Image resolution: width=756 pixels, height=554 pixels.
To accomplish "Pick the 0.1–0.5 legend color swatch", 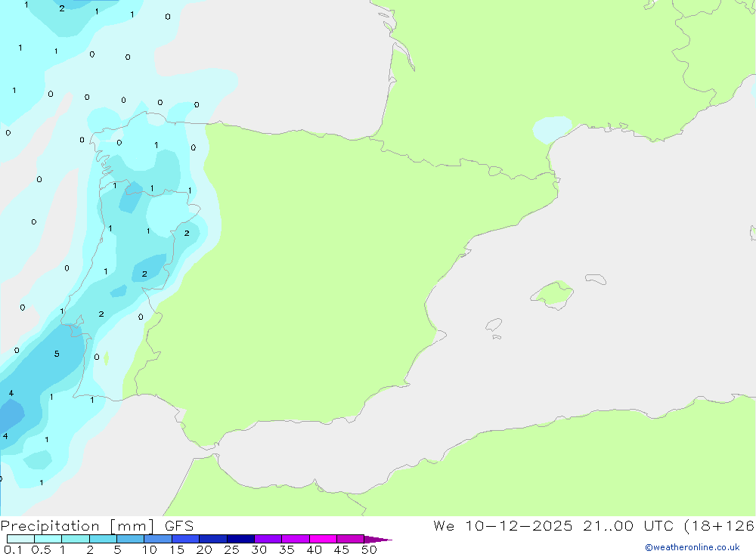I will click(x=20, y=539).
